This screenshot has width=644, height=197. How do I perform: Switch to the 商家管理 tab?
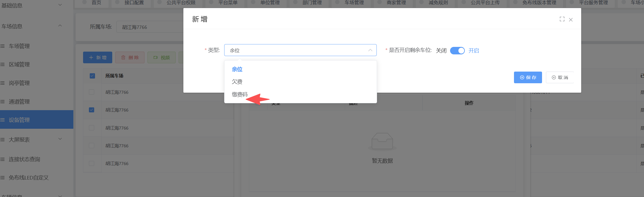(x=393, y=3)
